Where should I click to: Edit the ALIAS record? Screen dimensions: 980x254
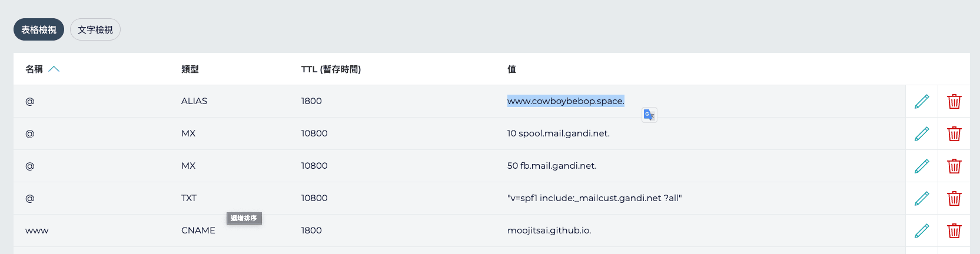point(922,101)
